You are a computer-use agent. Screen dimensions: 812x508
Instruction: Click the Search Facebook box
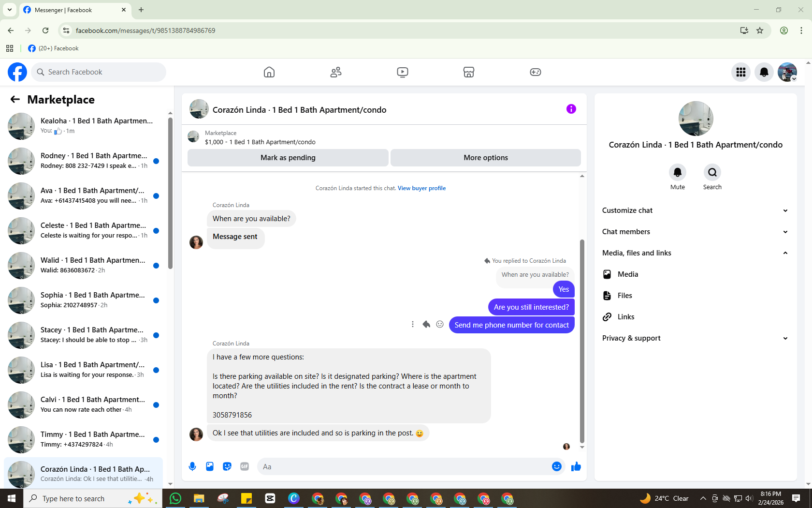pos(99,72)
